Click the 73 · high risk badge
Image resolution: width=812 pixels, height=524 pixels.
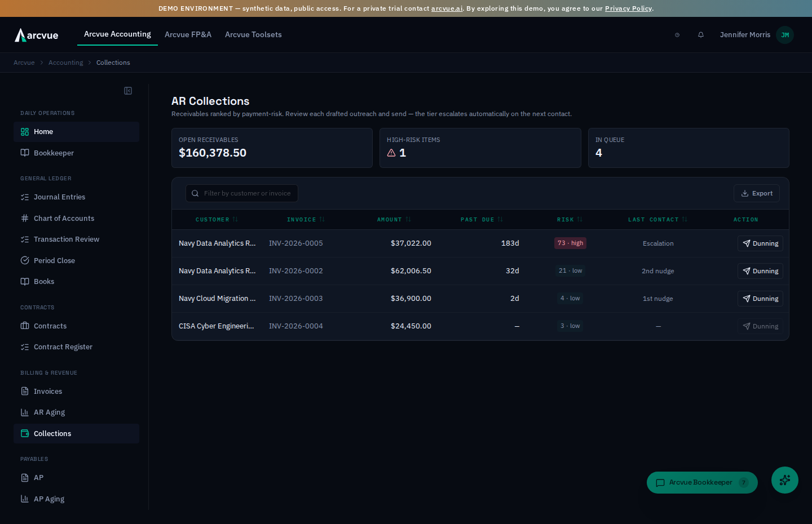click(x=570, y=243)
